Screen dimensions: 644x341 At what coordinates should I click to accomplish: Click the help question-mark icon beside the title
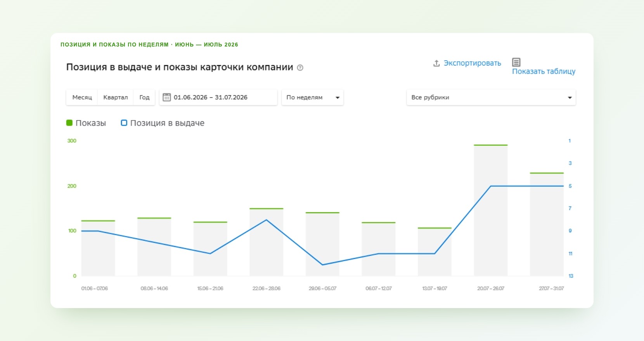point(300,68)
